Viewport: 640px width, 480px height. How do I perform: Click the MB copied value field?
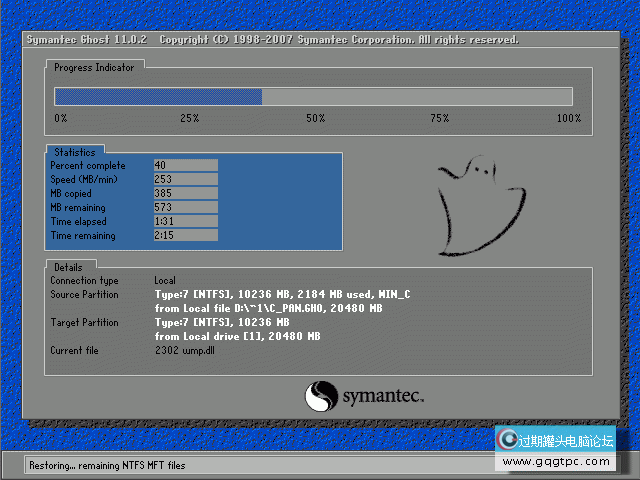(x=185, y=193)
